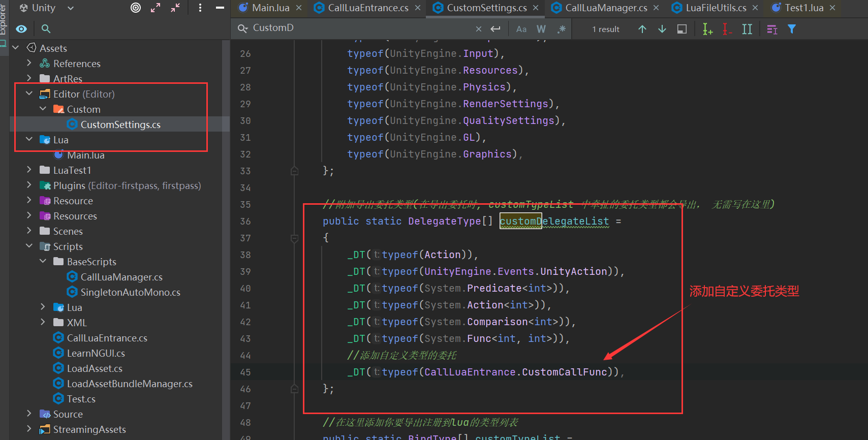Expand all items in the explorer tree
The height and width of the screenshot is (440, 868).
(156, 8)
